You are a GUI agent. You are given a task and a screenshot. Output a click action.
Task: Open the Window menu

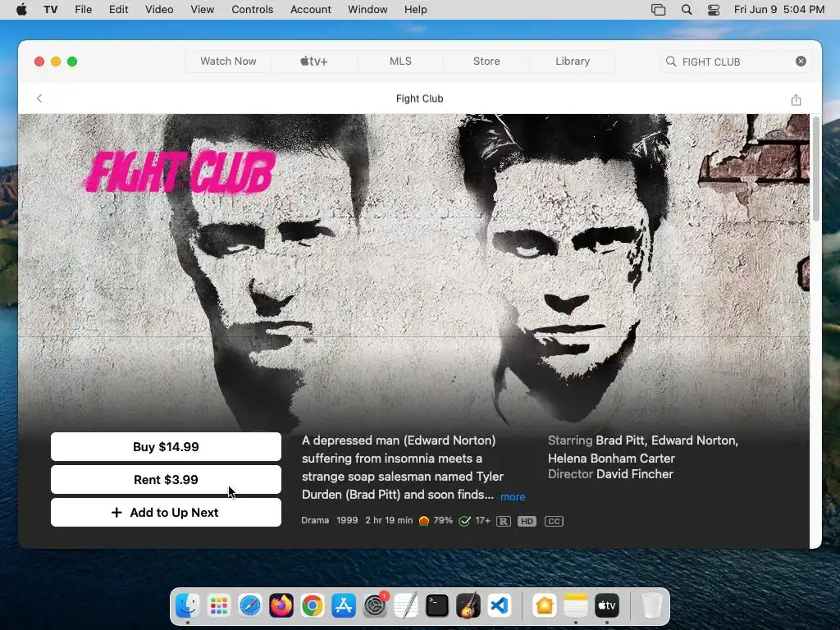pos(367,10)
